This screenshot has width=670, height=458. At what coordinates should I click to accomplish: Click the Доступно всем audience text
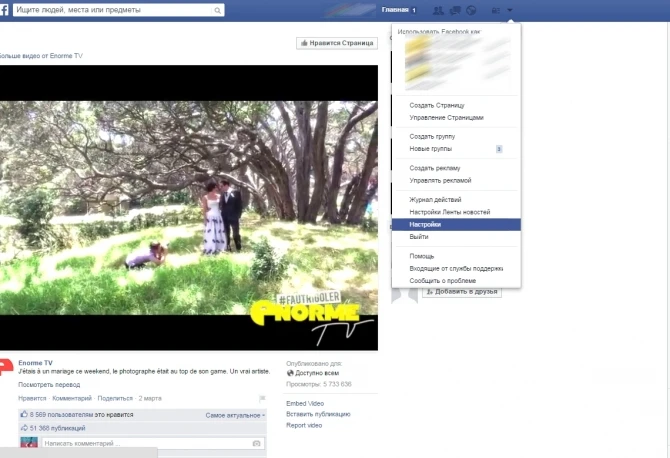pyautogui.click(x=317, y=373)
